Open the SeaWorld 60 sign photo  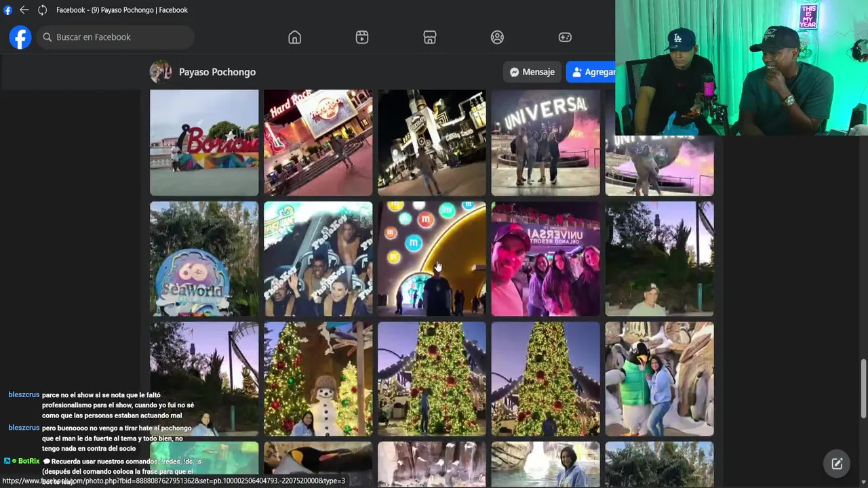click(204, 259)
